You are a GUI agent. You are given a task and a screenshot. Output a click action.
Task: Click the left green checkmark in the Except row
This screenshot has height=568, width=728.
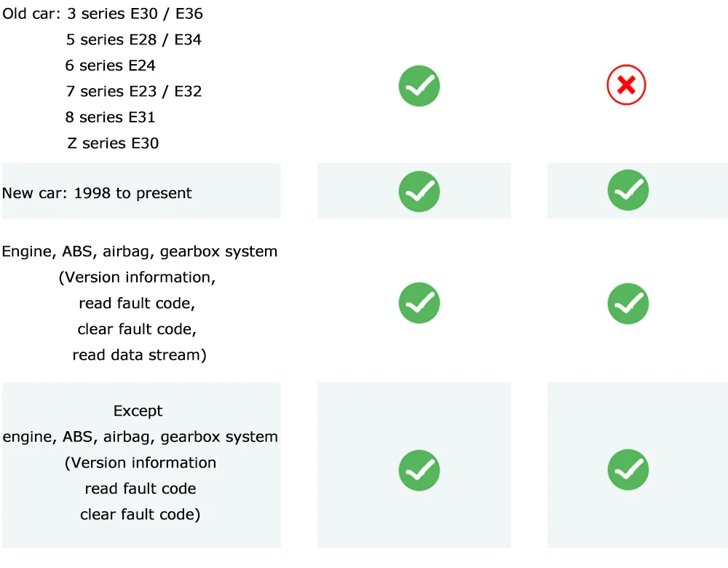[419, 470]
